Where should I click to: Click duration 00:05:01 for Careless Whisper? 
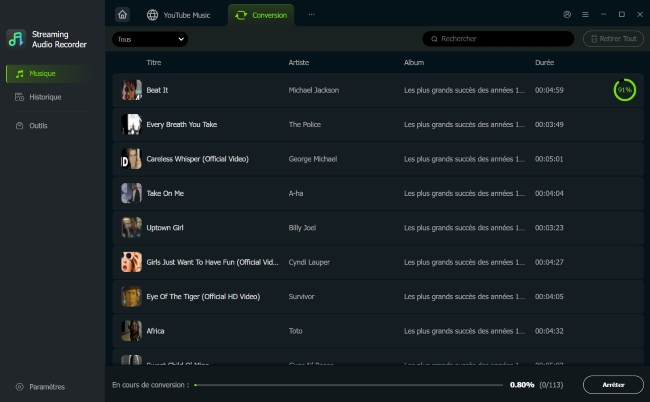tap(549, 159)
